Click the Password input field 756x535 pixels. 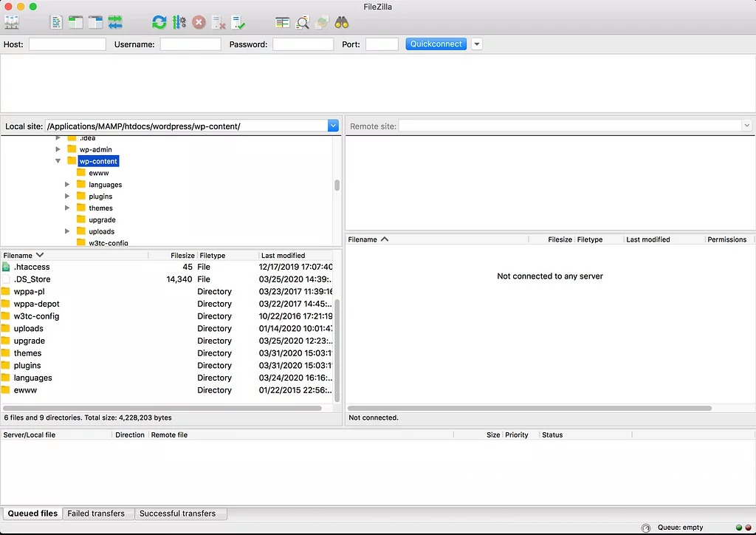pos(303,44)
